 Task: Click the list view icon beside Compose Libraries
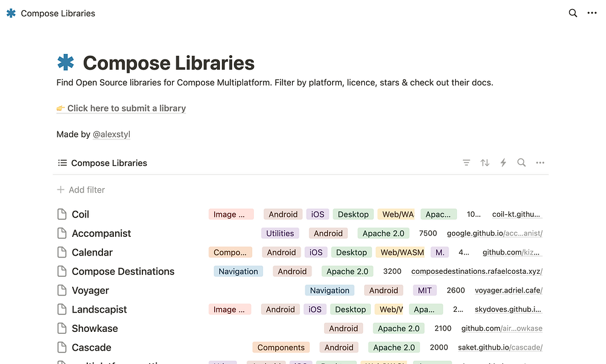[x=62, y=163]
